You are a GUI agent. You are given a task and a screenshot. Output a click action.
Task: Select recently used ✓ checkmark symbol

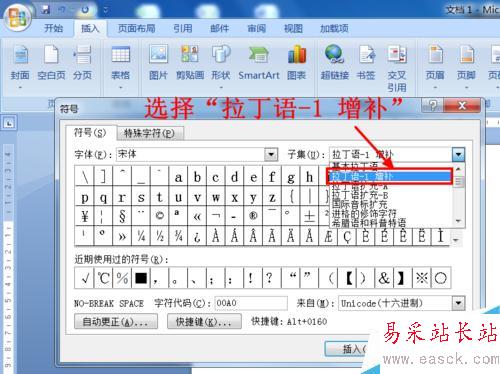[85, 278]
